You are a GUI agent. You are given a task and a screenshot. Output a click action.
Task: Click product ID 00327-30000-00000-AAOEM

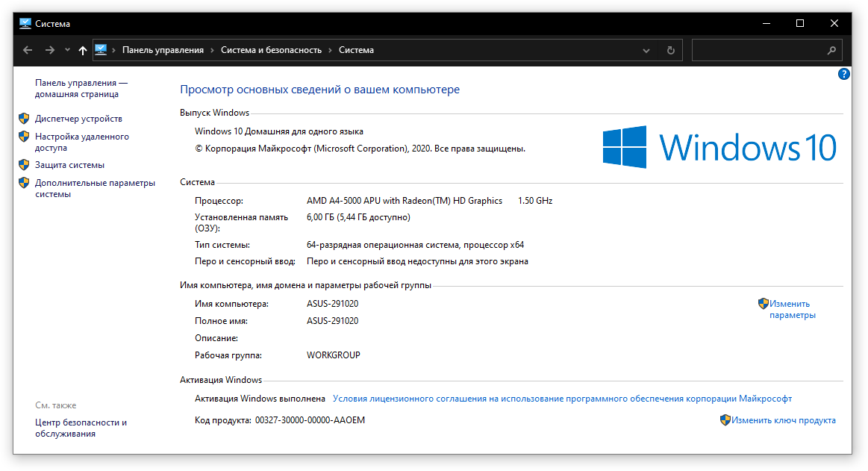pos(310,420)
